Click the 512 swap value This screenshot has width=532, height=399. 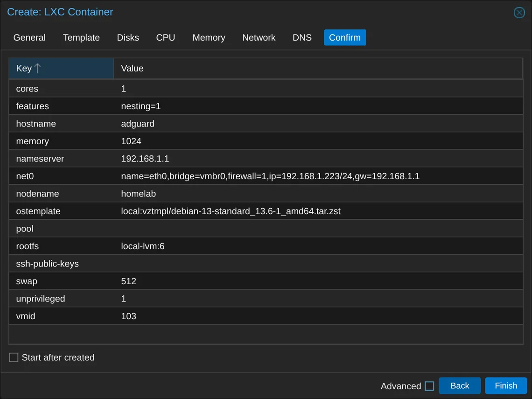point(129,281)
